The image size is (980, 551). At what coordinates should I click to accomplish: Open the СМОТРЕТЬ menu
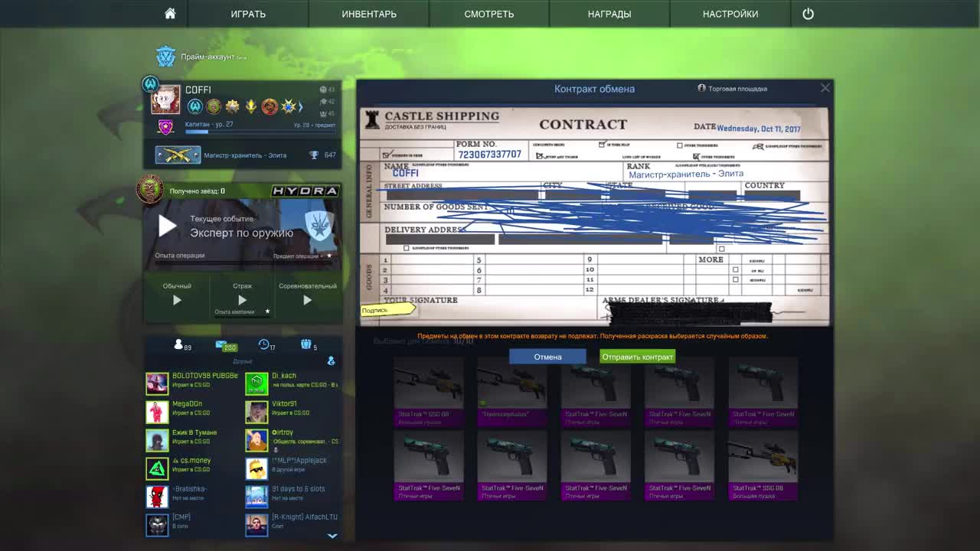(489, 14)
